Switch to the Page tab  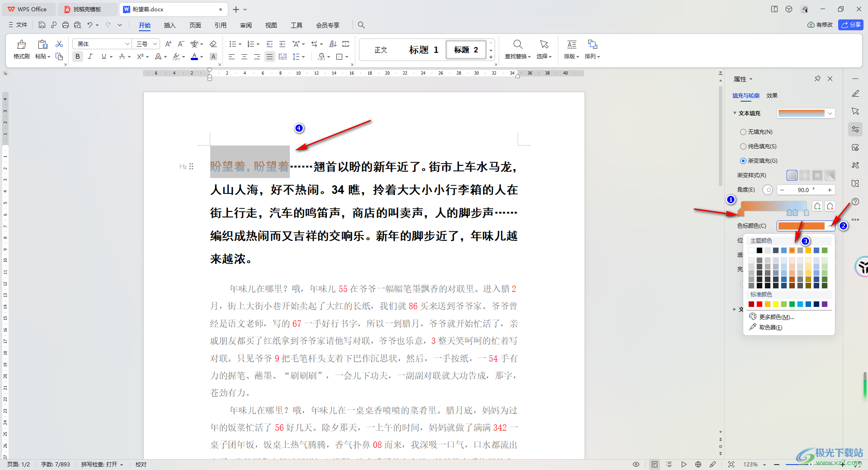coord(195,25)
